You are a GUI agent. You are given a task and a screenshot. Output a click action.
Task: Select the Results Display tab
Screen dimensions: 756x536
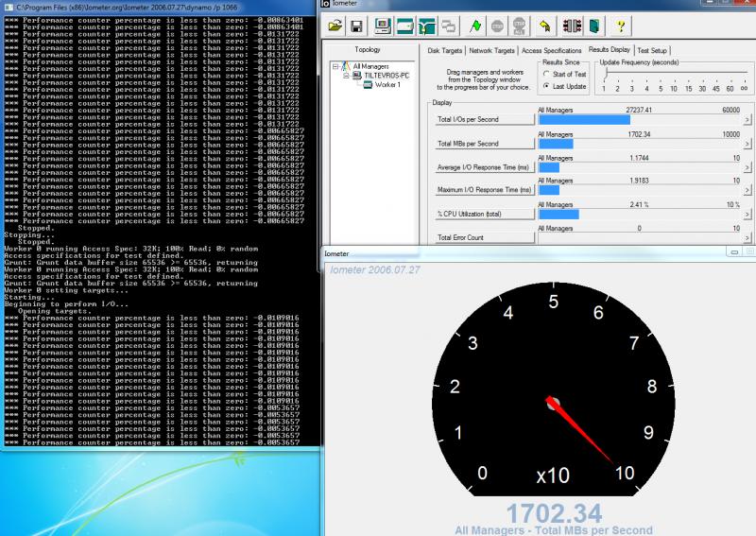(x=609, y=49)
